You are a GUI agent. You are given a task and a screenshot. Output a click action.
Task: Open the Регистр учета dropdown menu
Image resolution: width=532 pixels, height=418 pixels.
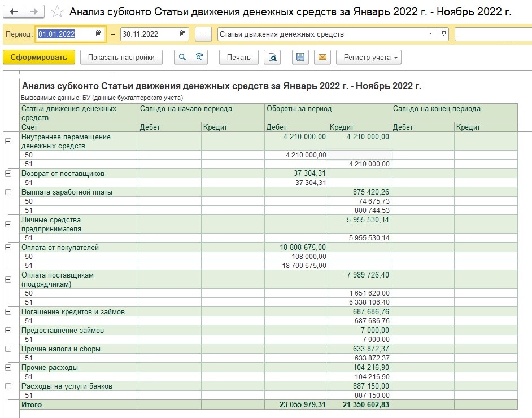tap(369, 57)
